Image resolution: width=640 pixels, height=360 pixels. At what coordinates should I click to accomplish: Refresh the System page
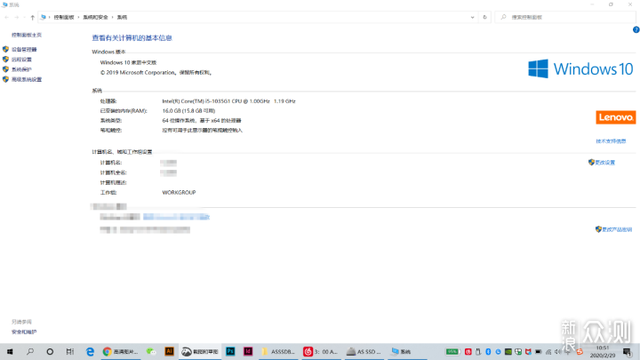tap(485, 17)
